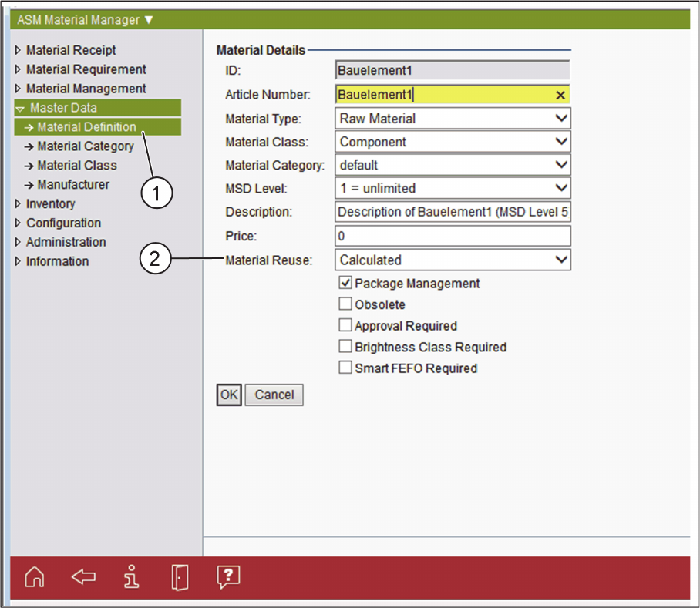Expand Material Receipt tree node

(x=18, y=50)
